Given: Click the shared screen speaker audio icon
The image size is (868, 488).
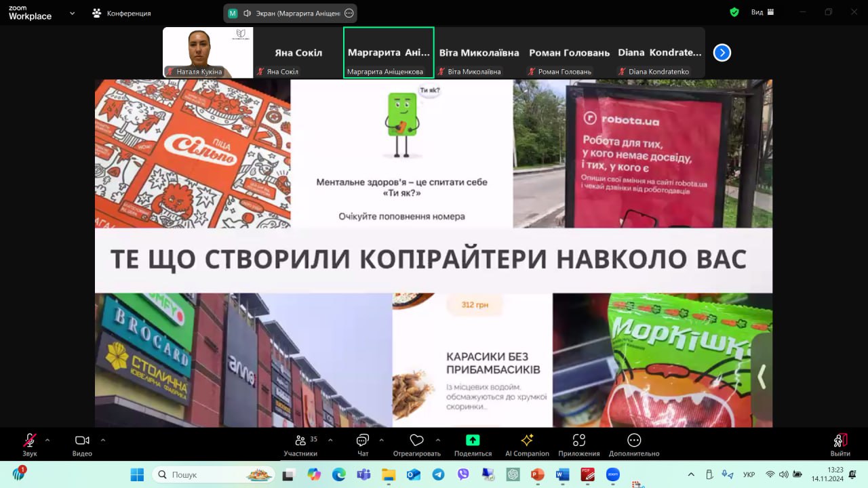Looking at the screenshot, I should coord(248,13).
